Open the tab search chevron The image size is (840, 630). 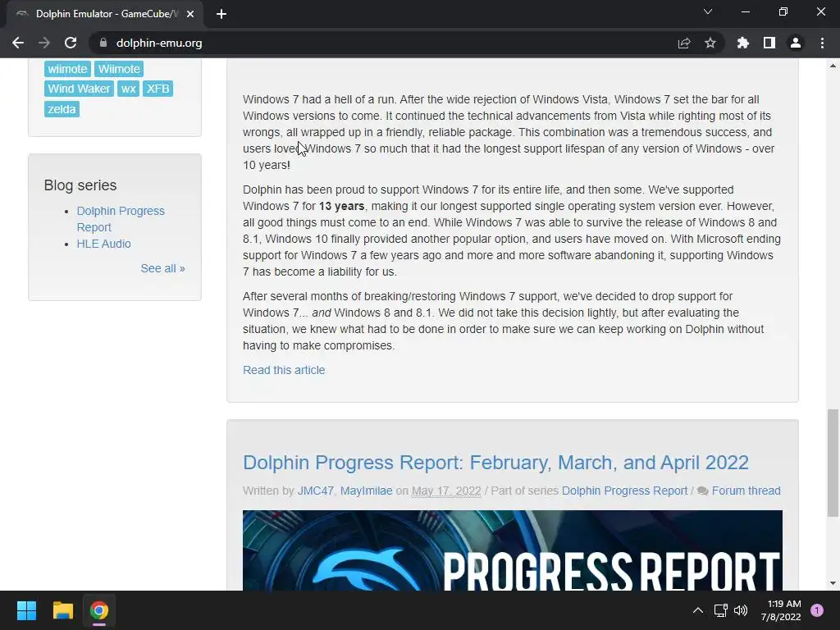pyautogui.click(x=708, y=11)
